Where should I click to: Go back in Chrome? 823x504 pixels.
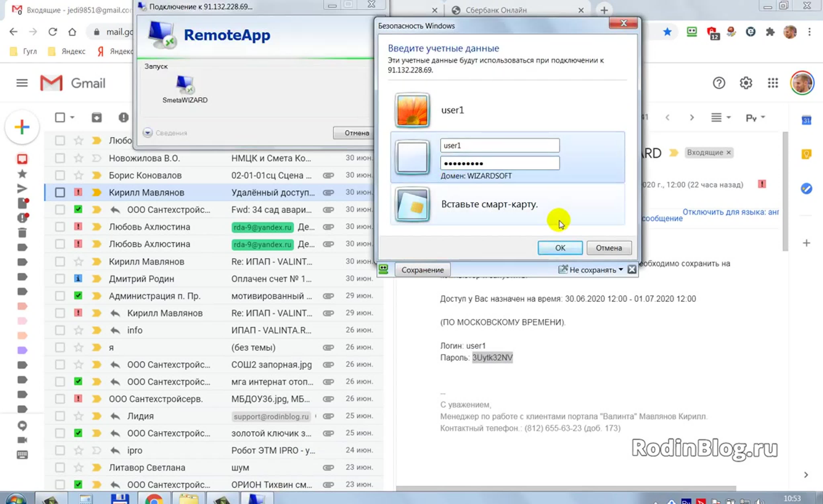tap(13, 32)
